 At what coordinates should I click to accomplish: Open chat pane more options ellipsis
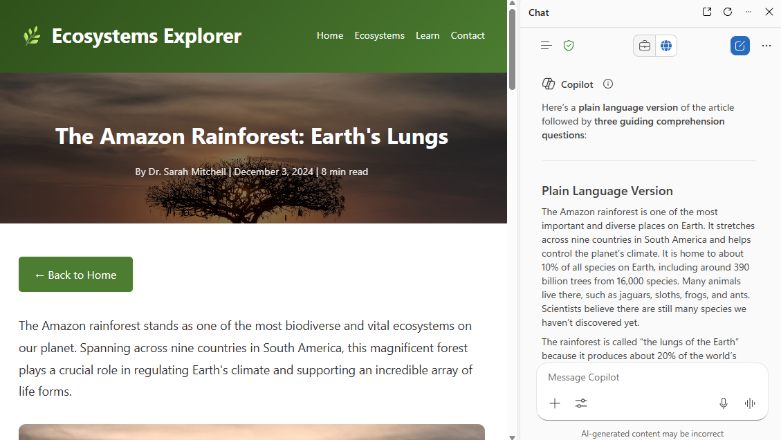pos(748,12)
